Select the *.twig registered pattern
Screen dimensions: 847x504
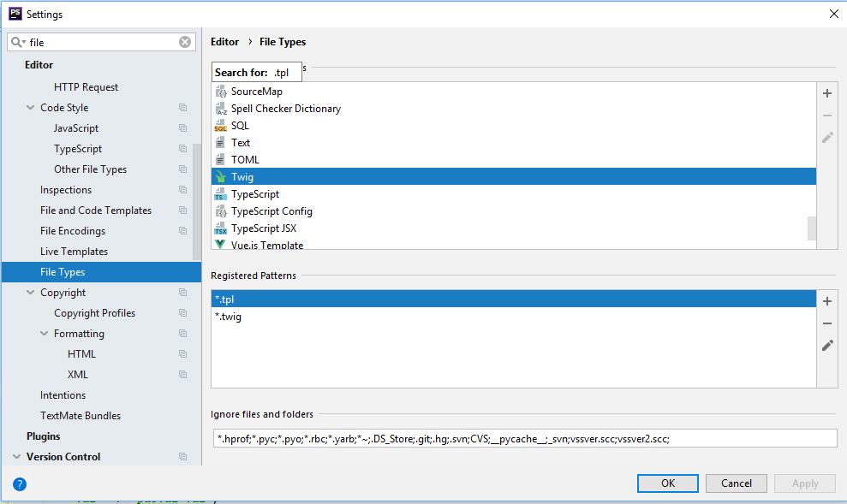point(229,317)
